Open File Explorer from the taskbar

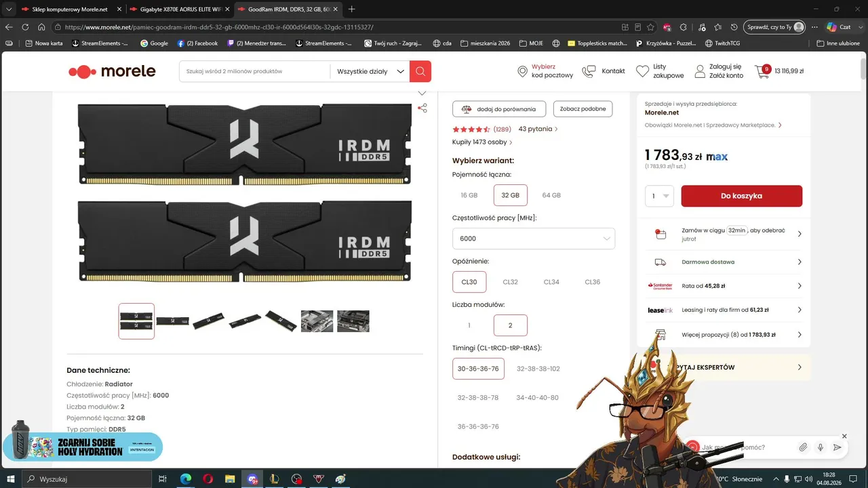pos(230,479)
